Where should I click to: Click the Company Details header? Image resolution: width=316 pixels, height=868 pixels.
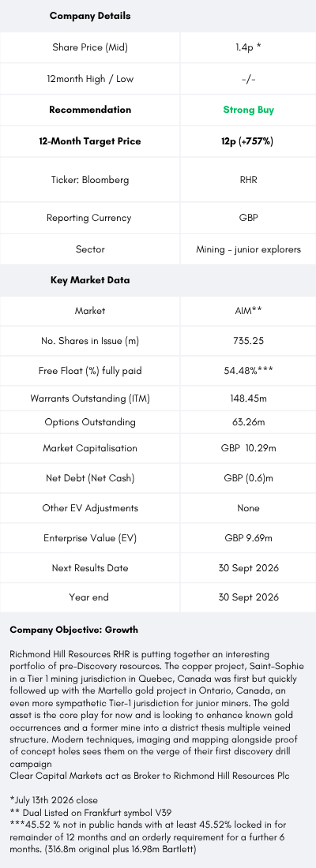click(90, 16)
